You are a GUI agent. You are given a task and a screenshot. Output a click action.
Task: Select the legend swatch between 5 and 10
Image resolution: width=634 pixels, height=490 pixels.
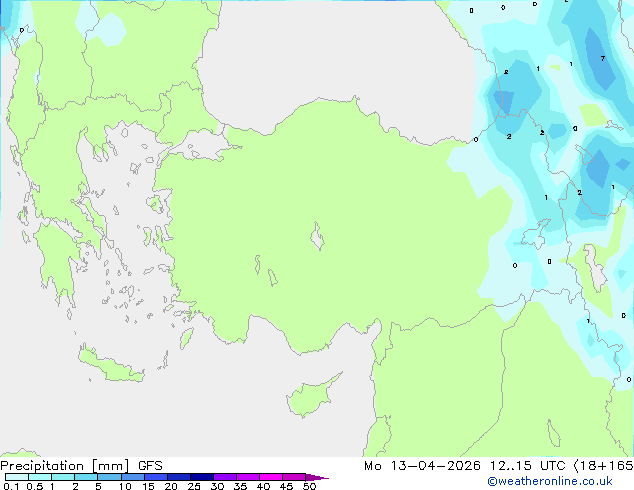pyautogui.click(x=109, y=477)
